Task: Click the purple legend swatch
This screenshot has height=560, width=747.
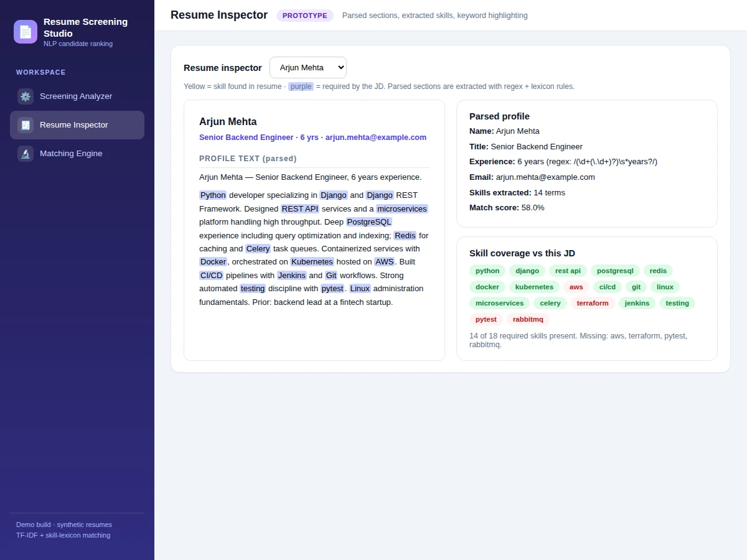Action: (301, 86)
